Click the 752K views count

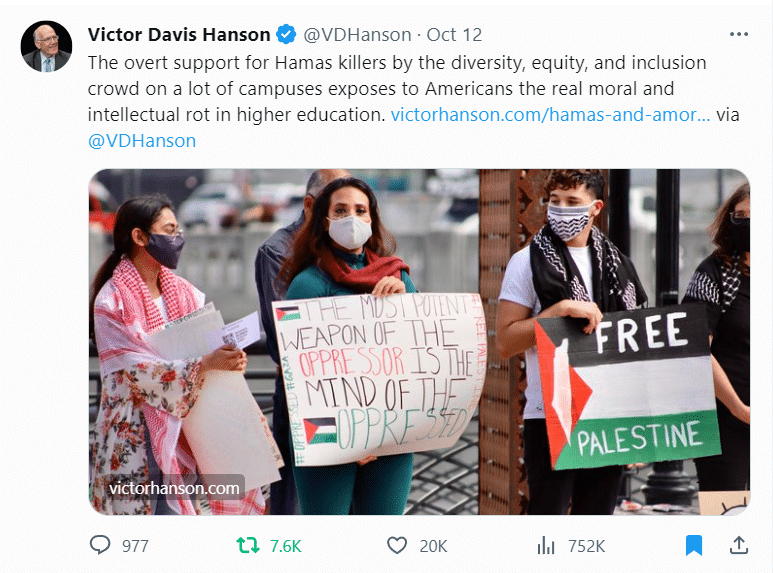[x=586, y=546]
